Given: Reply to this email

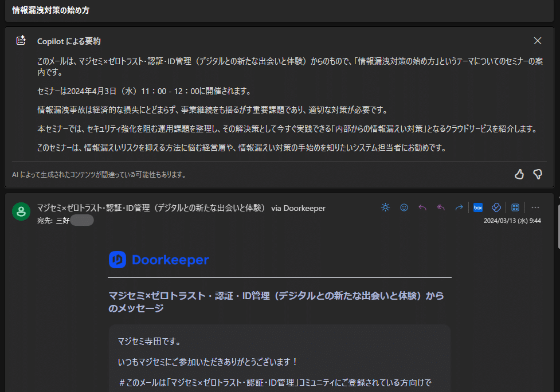Looking at the screenshot, I should [x=422, y=207].
